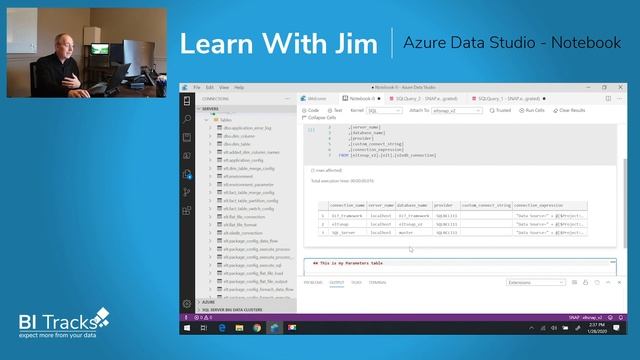Screen dimensions: 640x360
Task: Open File Explorer from the taskbar
Action: click(240, 328)
